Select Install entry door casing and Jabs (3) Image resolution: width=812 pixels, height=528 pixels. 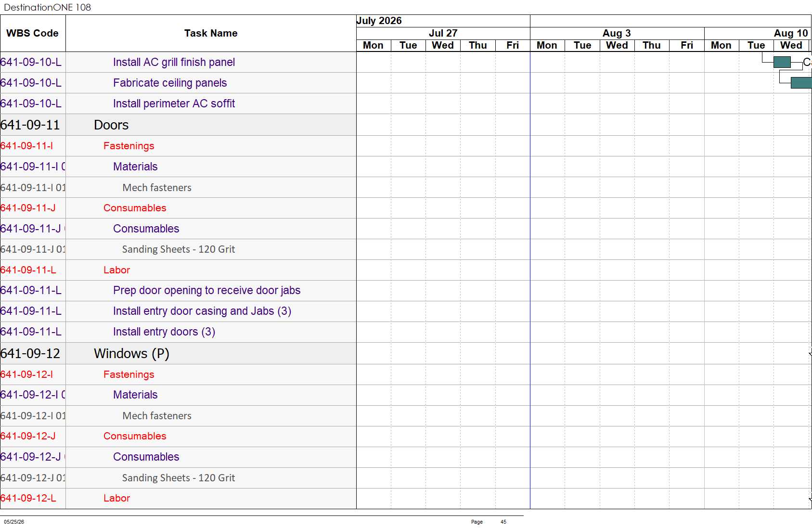tap(202, 311)
